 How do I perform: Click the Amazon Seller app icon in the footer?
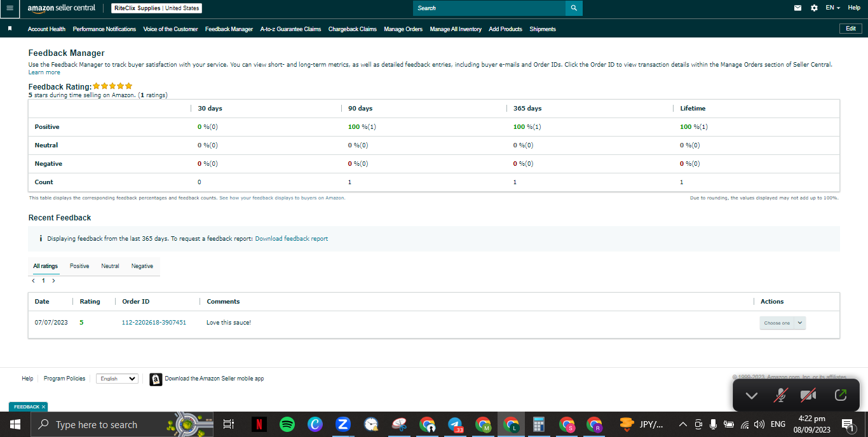click(156, 379)
